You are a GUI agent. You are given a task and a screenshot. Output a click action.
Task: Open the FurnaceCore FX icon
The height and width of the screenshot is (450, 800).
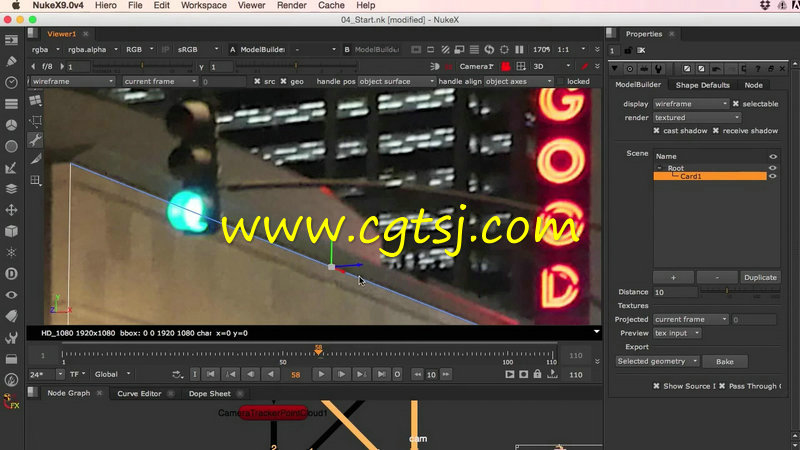pos(11,402)
